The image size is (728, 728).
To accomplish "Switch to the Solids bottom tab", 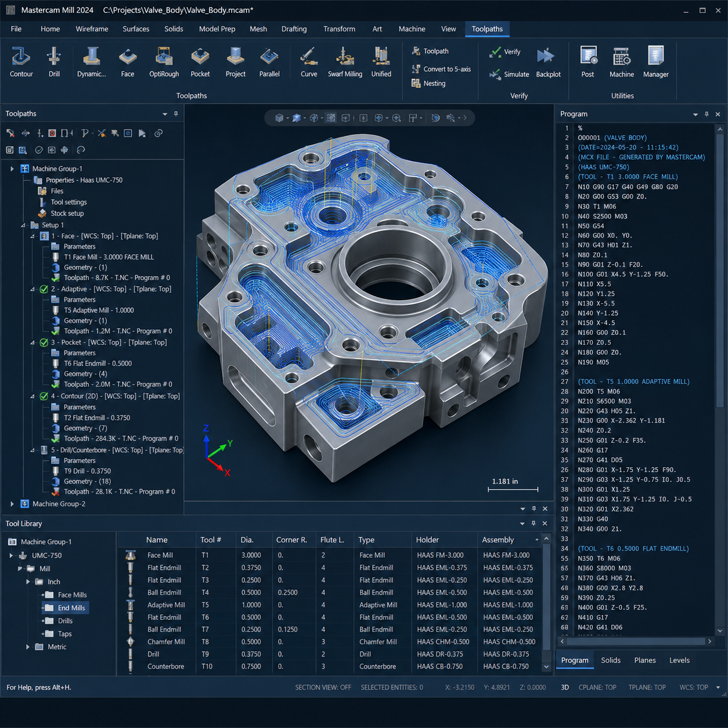I will [x=611, y=660].
